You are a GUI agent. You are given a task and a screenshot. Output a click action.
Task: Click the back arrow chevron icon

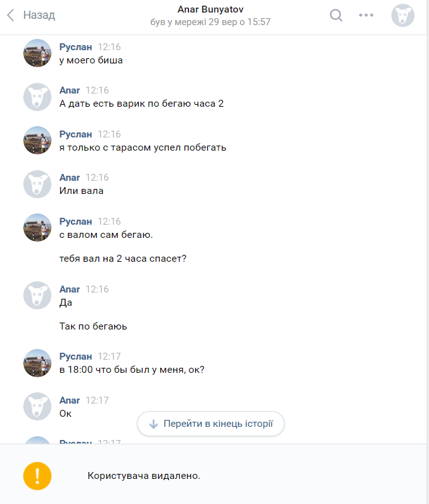point(10,15)
